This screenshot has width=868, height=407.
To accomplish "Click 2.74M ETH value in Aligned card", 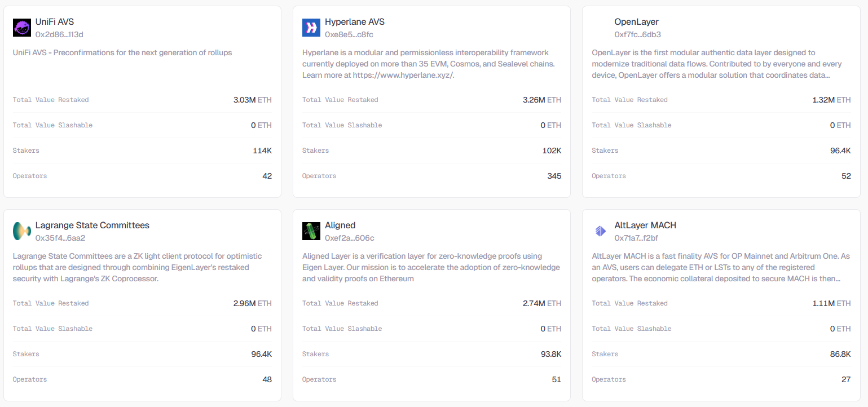I will [x=542, y=303].
